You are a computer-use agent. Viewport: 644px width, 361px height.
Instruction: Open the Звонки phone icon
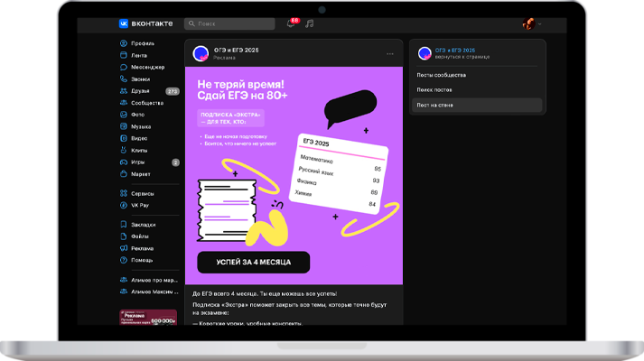[x=123, y=79]
